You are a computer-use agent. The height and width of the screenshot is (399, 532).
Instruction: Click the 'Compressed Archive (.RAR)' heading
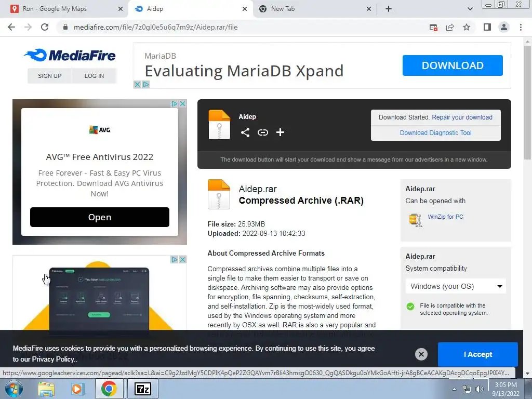tap(301, 201)
